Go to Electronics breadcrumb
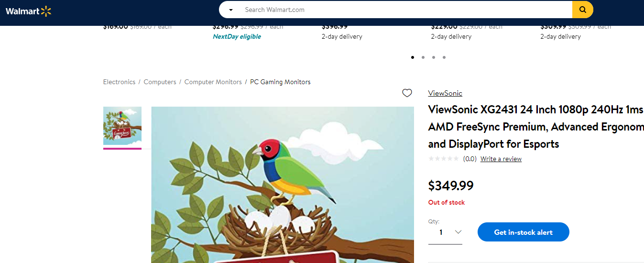644x263 pixels. point(119,82)
